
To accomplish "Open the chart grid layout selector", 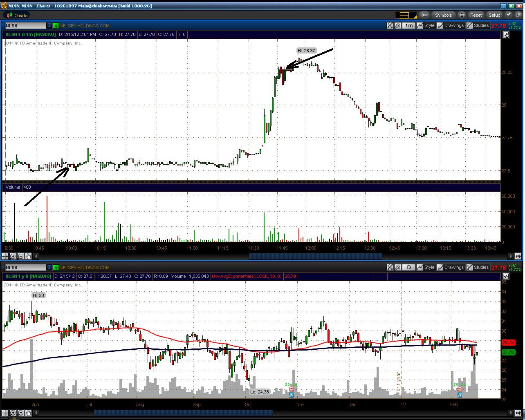I will pyautogui.click(x=406, y=15).
